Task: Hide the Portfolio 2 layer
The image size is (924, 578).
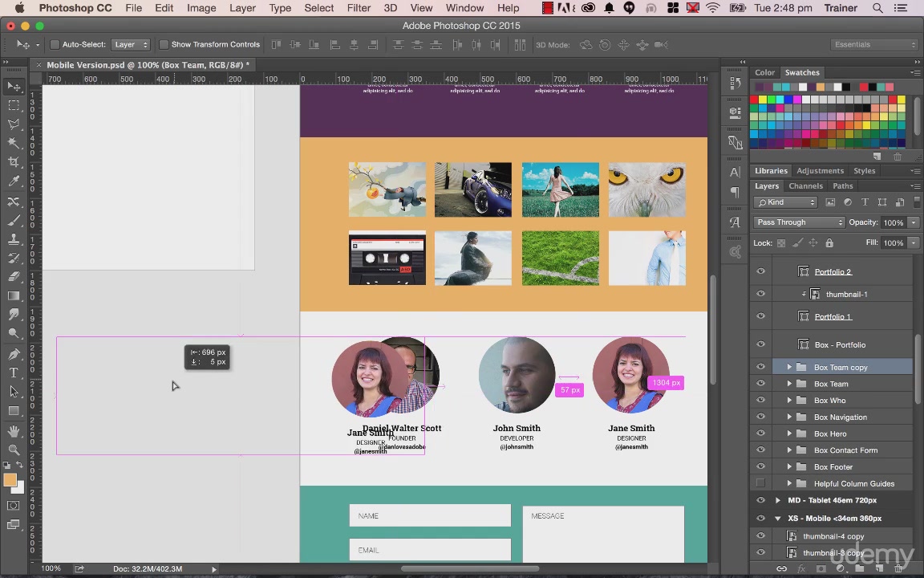Action: pos(760,271)
